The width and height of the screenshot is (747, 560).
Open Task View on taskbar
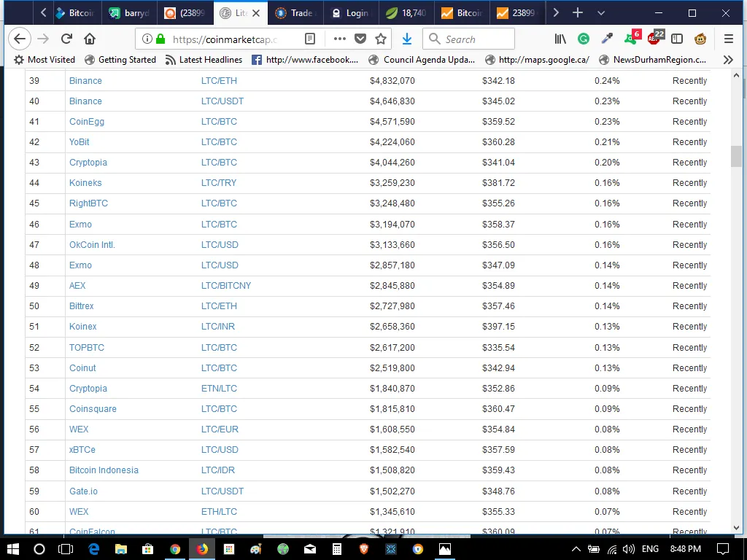coord(65,549)
